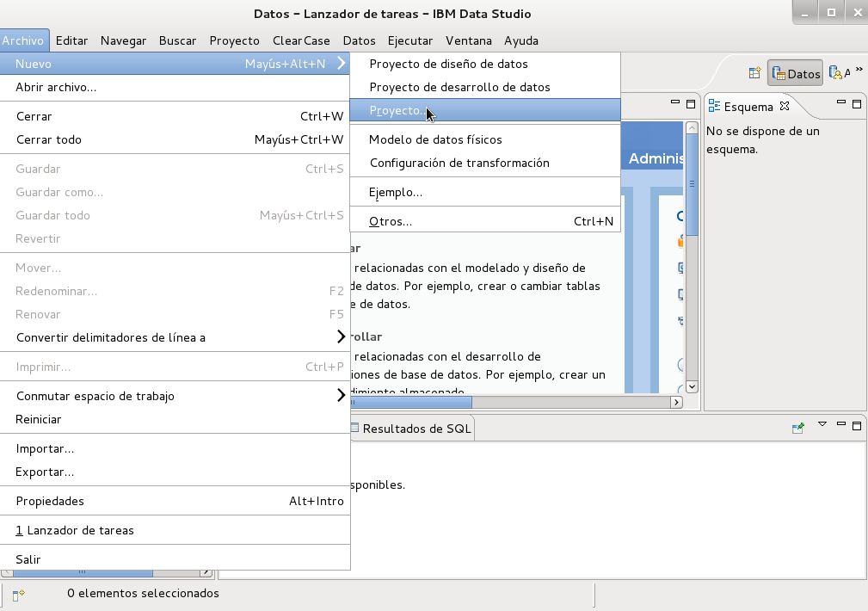Maximize the IBM Data Studio window
The height and width of the screenshot is (611, 868).
(x=831, y=13)
